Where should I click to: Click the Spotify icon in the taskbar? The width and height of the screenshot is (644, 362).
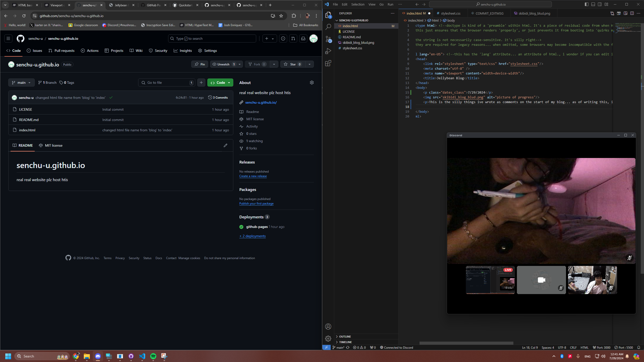click(153, 356)
